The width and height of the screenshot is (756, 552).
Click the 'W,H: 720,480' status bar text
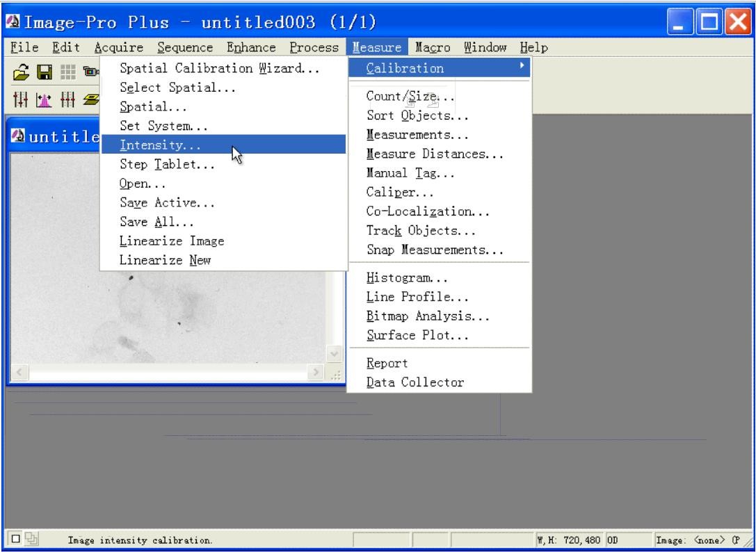(568, 540)
